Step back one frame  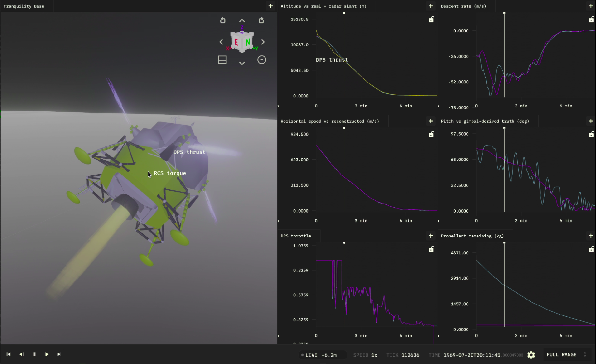tap(21, 354)
